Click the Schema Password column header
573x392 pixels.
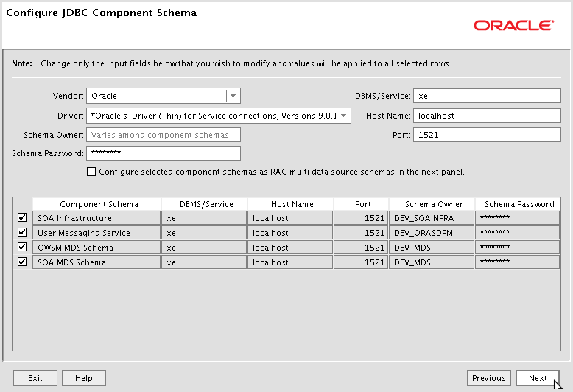(518, 204)
